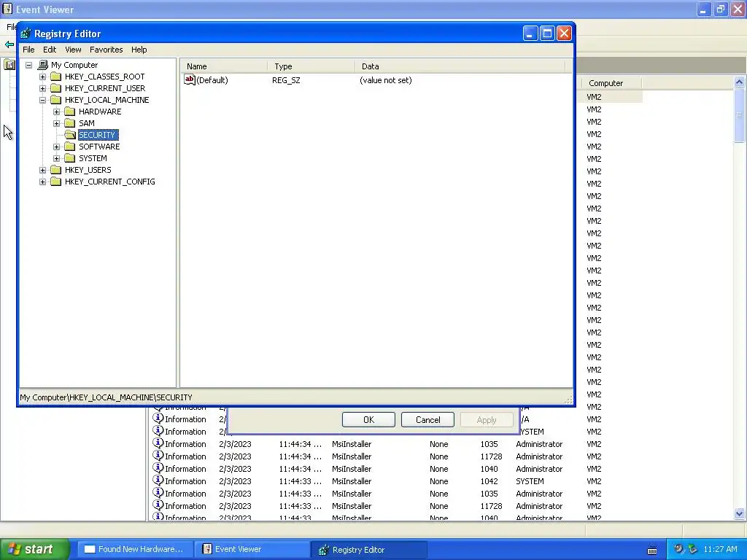Click the HKEY_USERS folder icon

pyautogui.click(x=55, y=169)
